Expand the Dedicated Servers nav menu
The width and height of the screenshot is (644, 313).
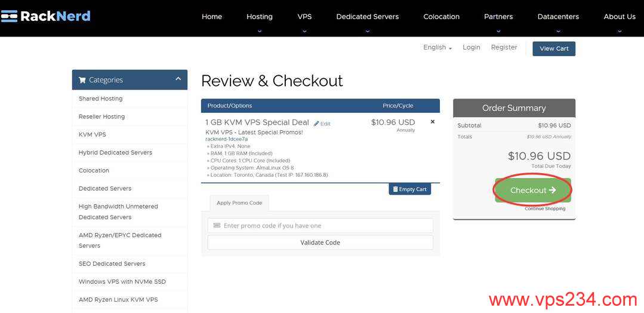coord(367,17)
